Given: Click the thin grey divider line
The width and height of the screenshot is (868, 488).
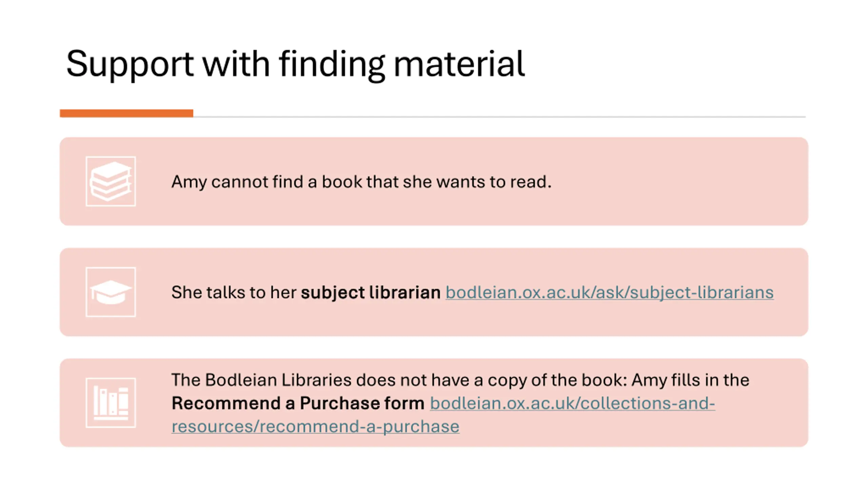Looking at the screenshot, I should (499, 117).
